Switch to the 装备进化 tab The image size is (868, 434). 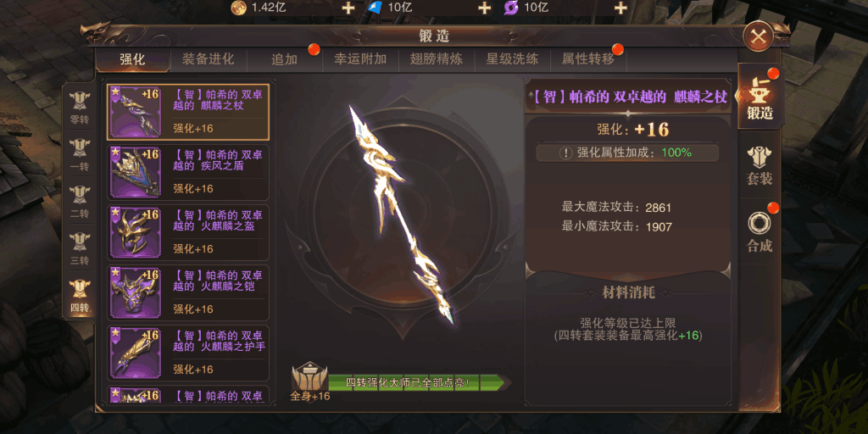[209, 59]
